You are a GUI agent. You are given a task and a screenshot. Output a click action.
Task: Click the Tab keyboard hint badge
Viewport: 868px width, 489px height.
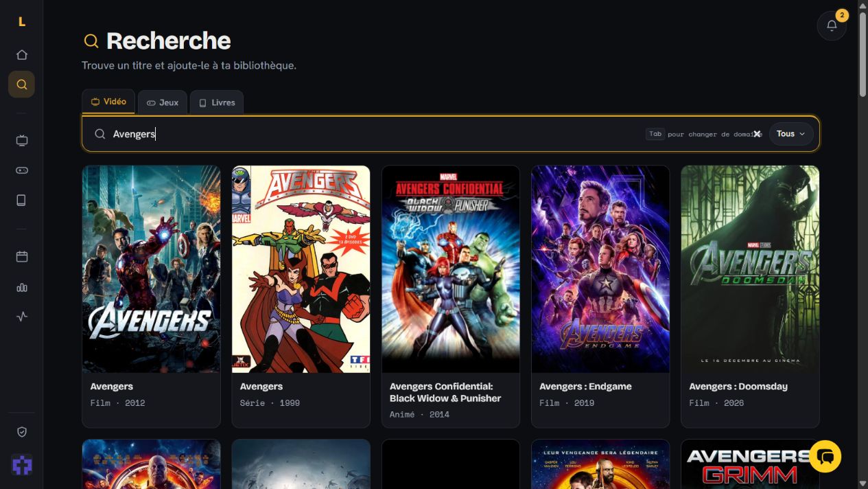click(655, 134)
